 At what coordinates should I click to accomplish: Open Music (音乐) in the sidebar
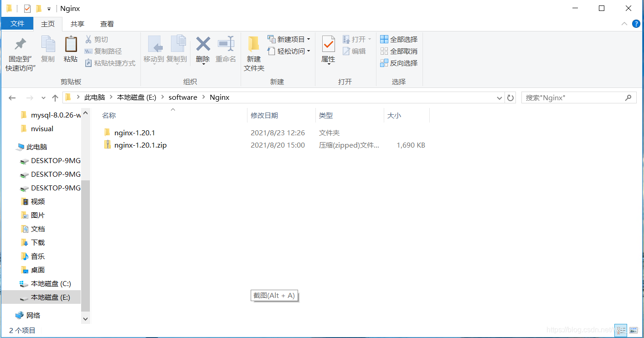(x=33, y=256)
